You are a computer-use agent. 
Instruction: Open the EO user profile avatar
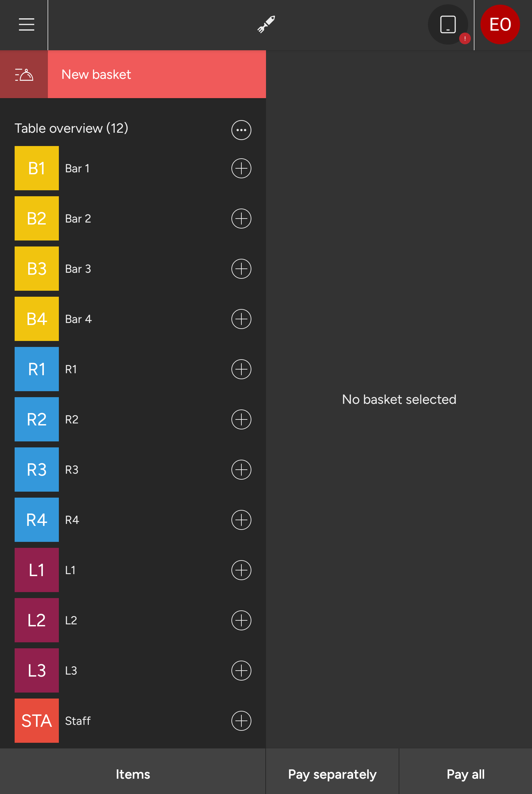point(500,24)
